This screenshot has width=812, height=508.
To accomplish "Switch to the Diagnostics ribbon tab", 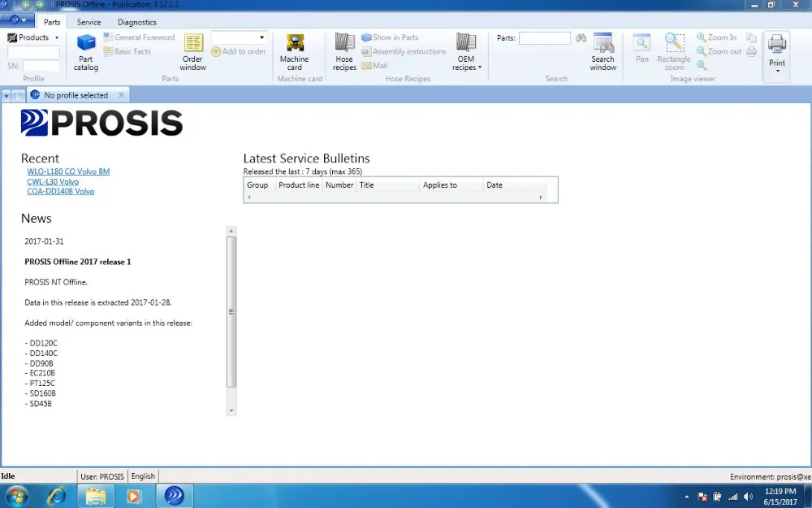I will point(136,22).
